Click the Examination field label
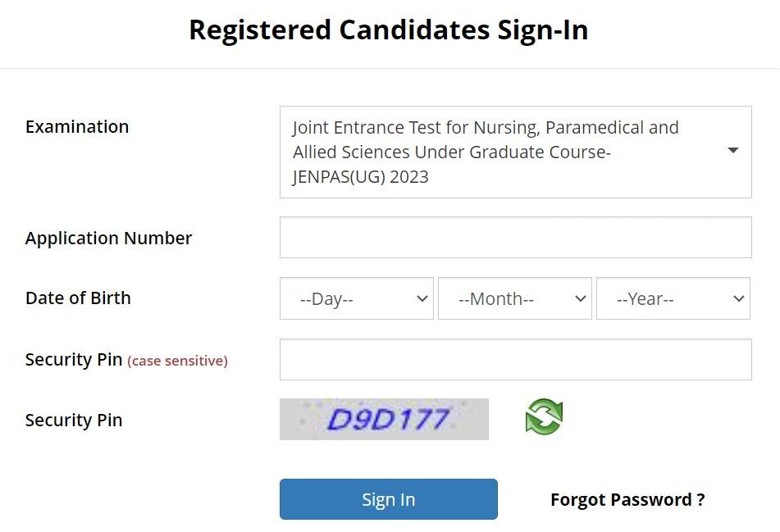Screen dimensions: 780x532 click(77, 126)
